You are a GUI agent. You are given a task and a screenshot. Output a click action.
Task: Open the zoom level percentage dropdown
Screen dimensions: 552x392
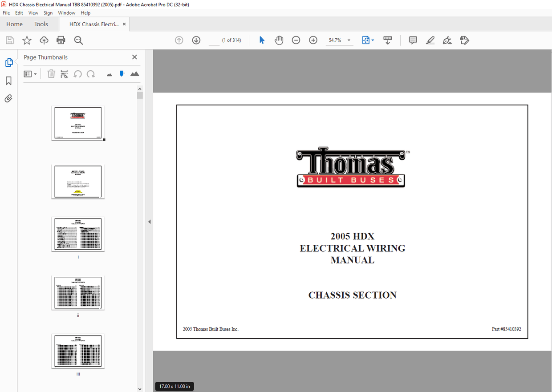[x=340, y=40]
